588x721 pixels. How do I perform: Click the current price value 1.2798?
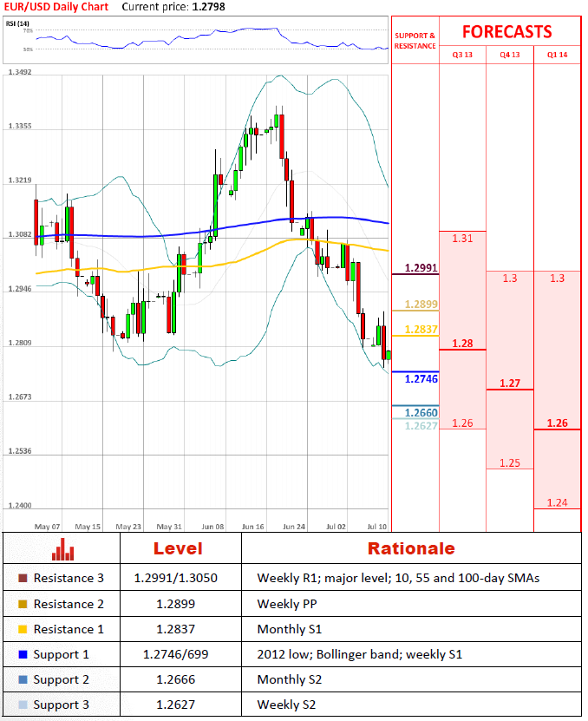[208, 7]
